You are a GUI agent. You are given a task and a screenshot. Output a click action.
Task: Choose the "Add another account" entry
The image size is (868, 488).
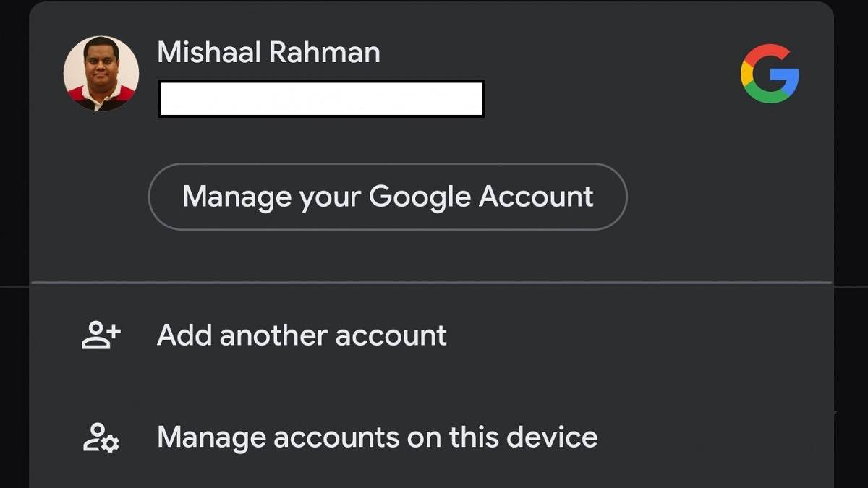click(302, 335)
